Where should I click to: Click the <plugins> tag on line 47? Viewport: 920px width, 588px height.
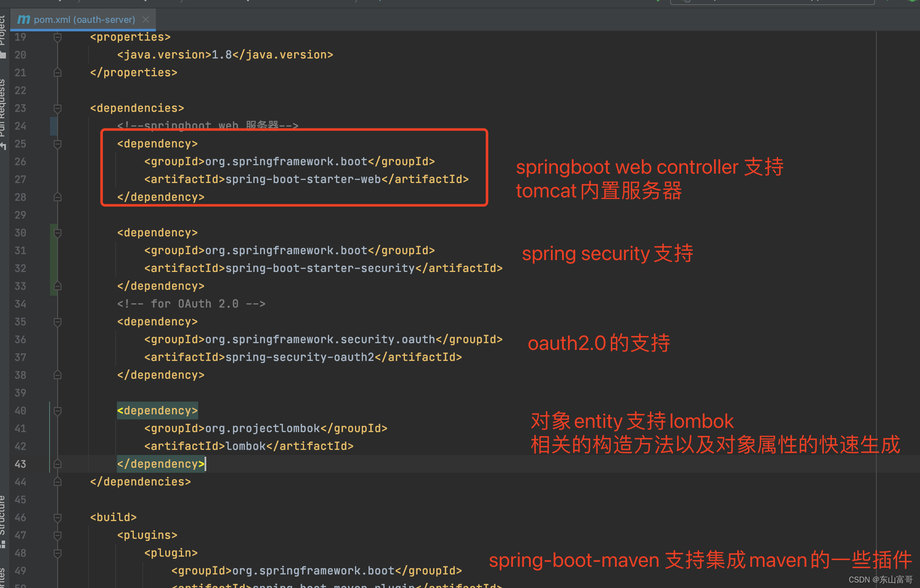click(147, 535)
